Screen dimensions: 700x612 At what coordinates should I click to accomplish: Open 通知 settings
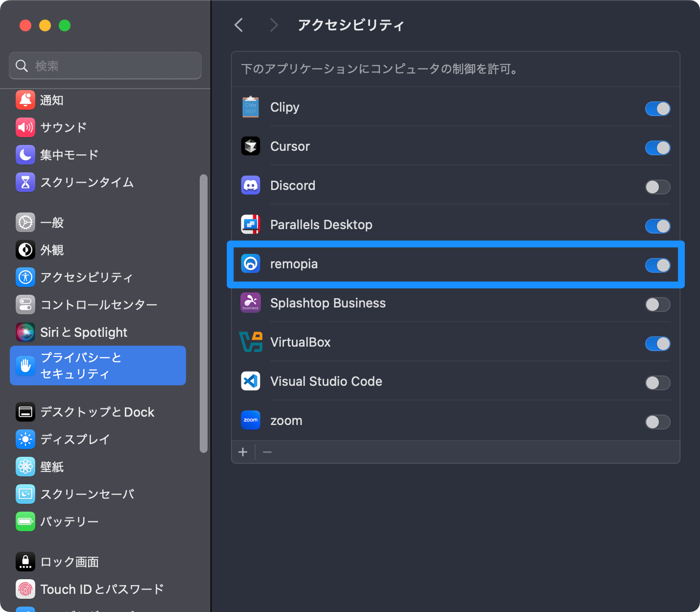pos(98,100)
